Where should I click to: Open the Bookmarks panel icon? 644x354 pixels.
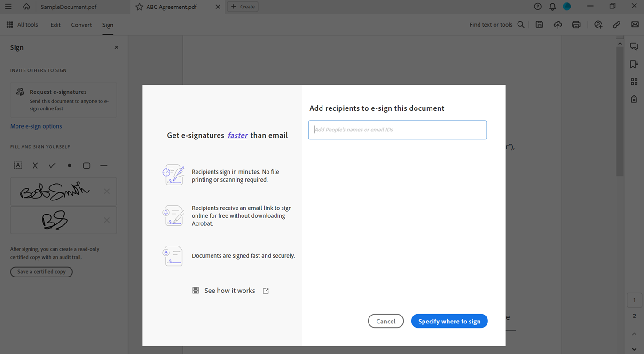tap(634, 64)
